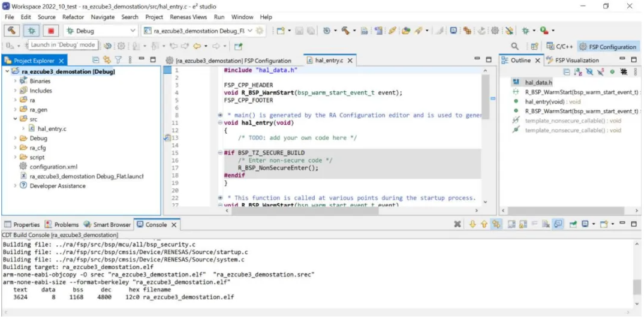Open Project Explorer view menu dots
Image resolution: width=644 pixels, height=319 pixels.
pos(130,60)
